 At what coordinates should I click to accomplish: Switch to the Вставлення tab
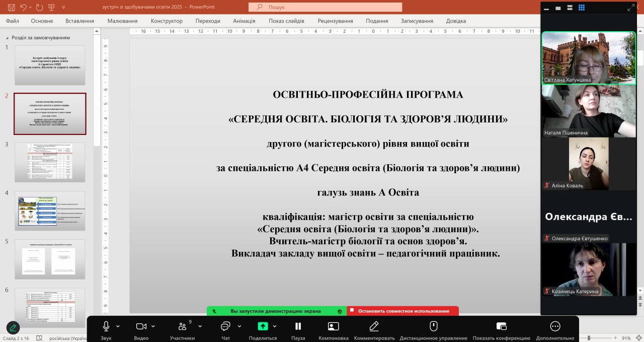[x=79, y=21]
